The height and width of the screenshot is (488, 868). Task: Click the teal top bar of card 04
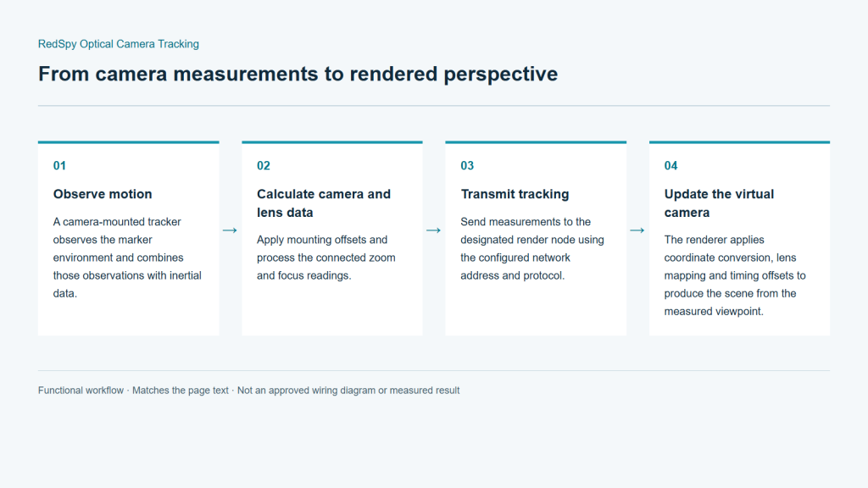pos(739,142)
